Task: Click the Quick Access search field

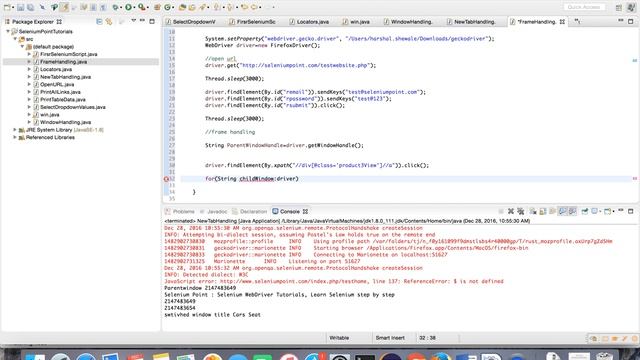Action: [584, 7]
